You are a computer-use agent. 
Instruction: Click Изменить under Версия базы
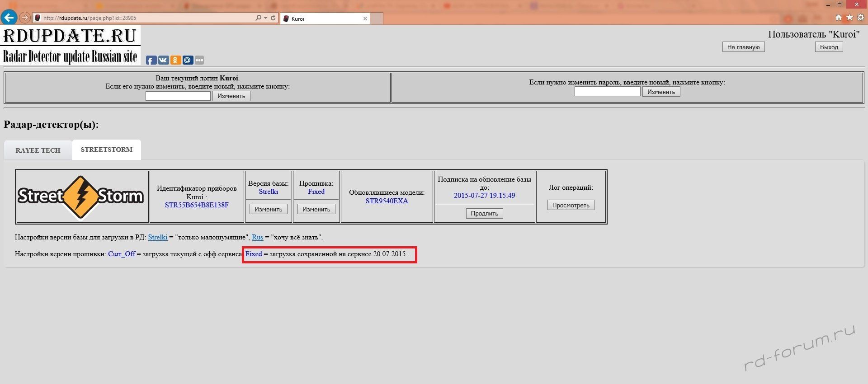point(268,209)
